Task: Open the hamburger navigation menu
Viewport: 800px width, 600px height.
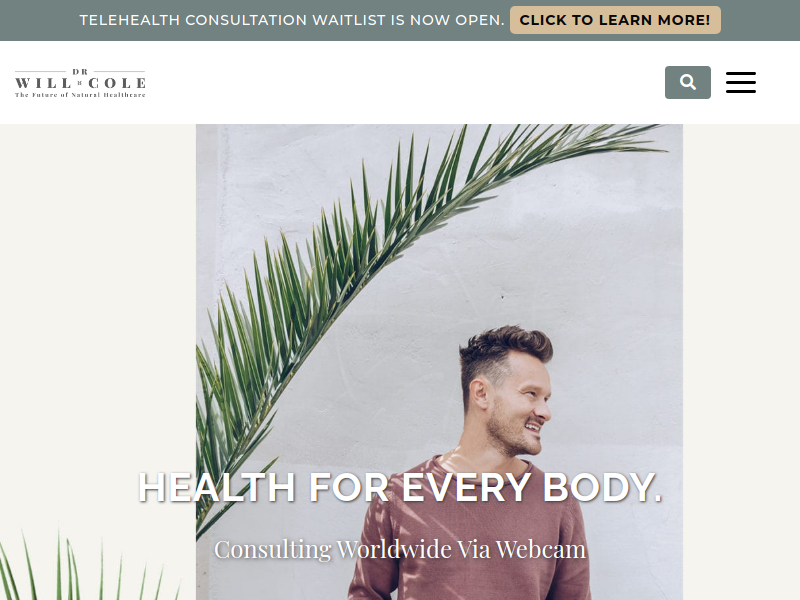Action: coord(741,82)
